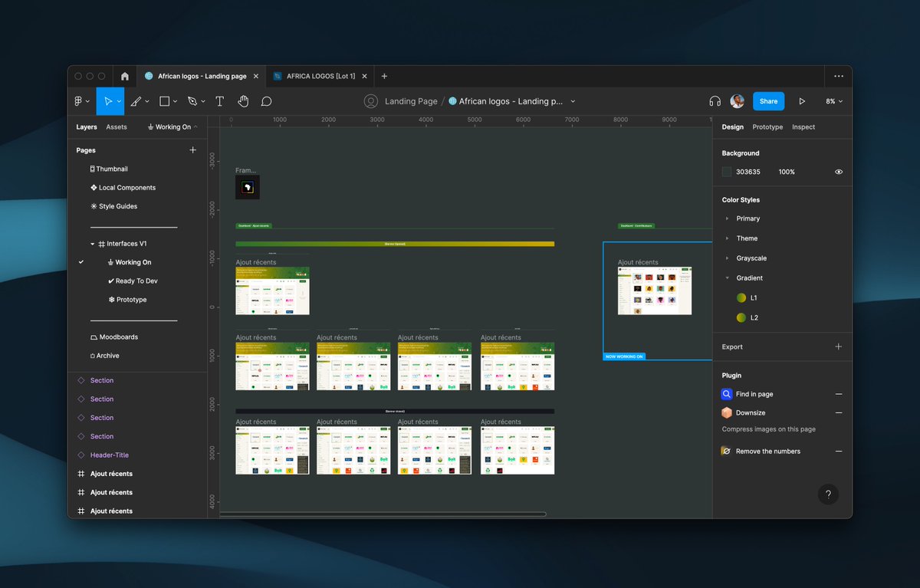Collapse the Gradient color styles group
920x588 pixels.
[727, 278]
